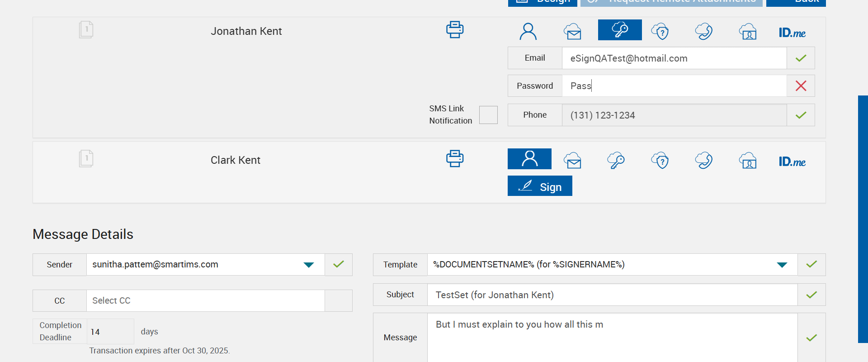Select in-person signing icon for Jonathan Kent
868x362 pixels.
[528, 31]
